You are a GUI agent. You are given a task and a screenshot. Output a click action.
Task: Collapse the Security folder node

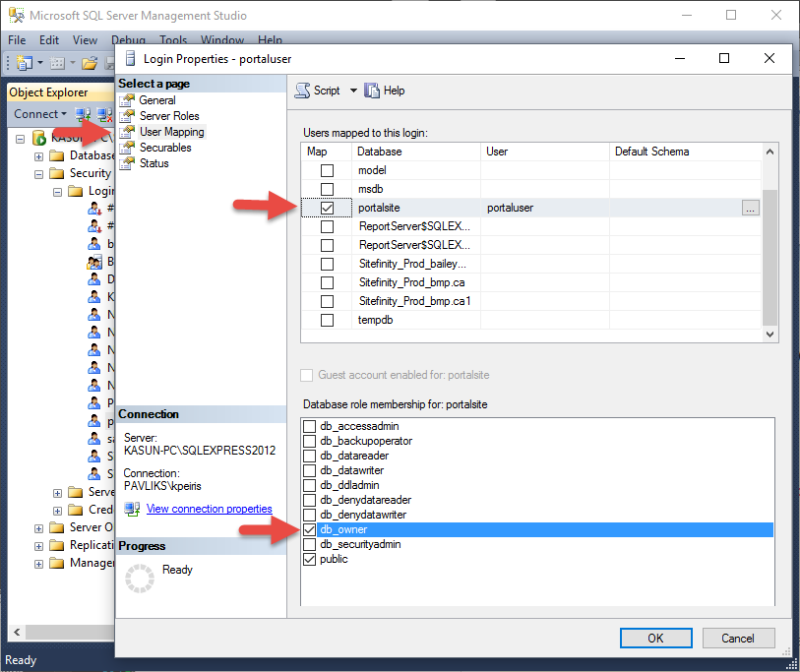click(38, 174)
